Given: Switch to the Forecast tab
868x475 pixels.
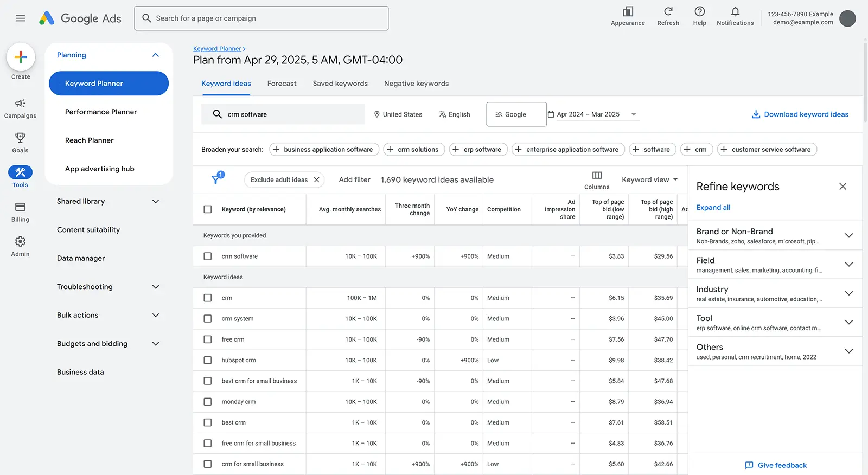Looking at the screenshot, I should [282, 84].
